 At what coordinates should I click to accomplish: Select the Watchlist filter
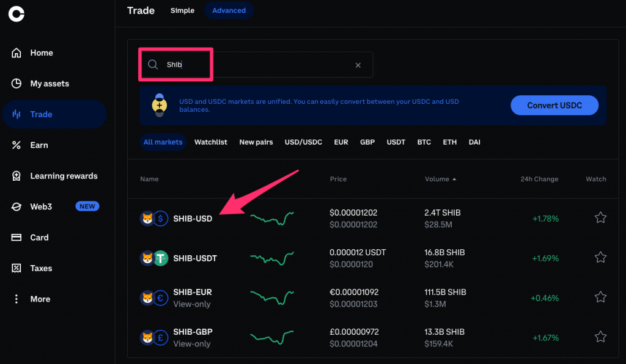pos(210,142)
